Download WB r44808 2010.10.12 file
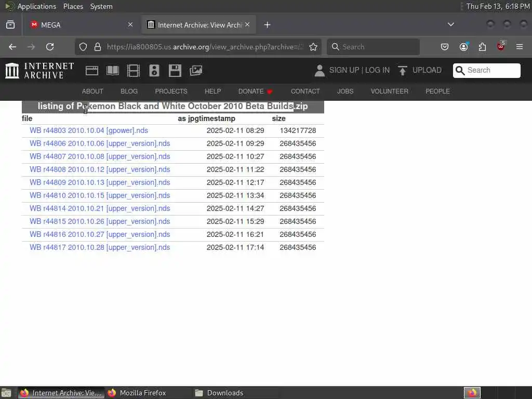Viewport: 532px width, 399px height. [100, 170]
